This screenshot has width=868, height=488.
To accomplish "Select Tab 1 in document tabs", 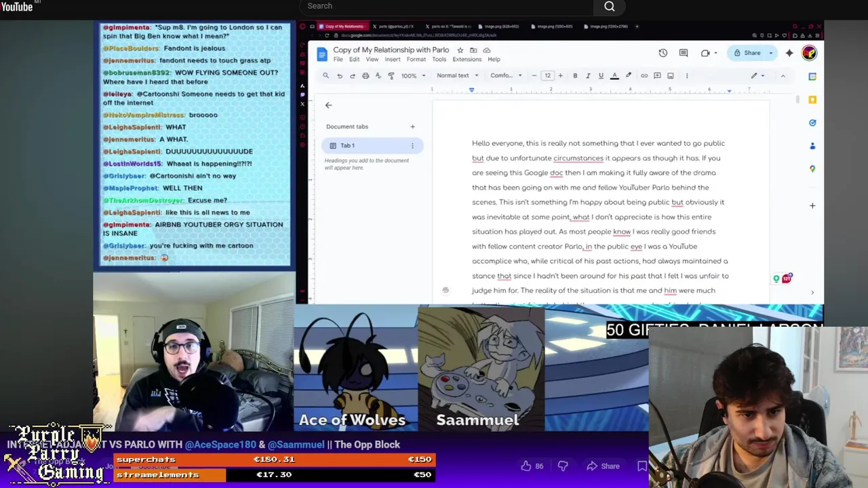I will (372, 146).
